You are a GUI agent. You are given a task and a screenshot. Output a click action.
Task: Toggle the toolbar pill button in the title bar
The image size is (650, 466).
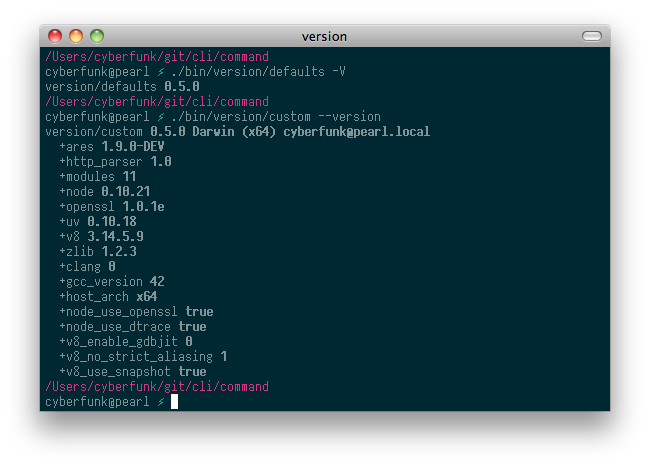point(592,36)
